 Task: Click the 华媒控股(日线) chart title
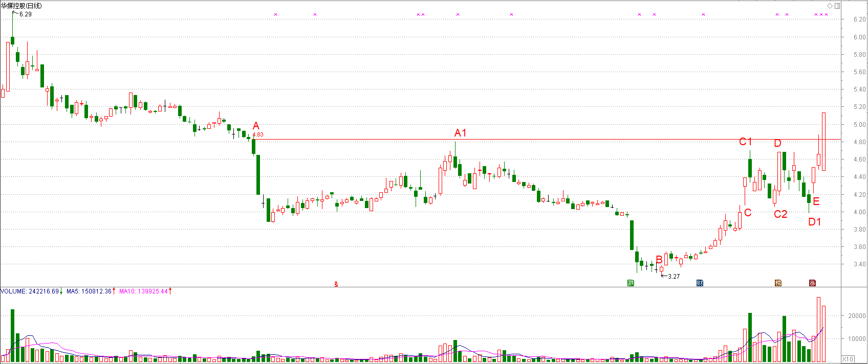tap(21, 6)
